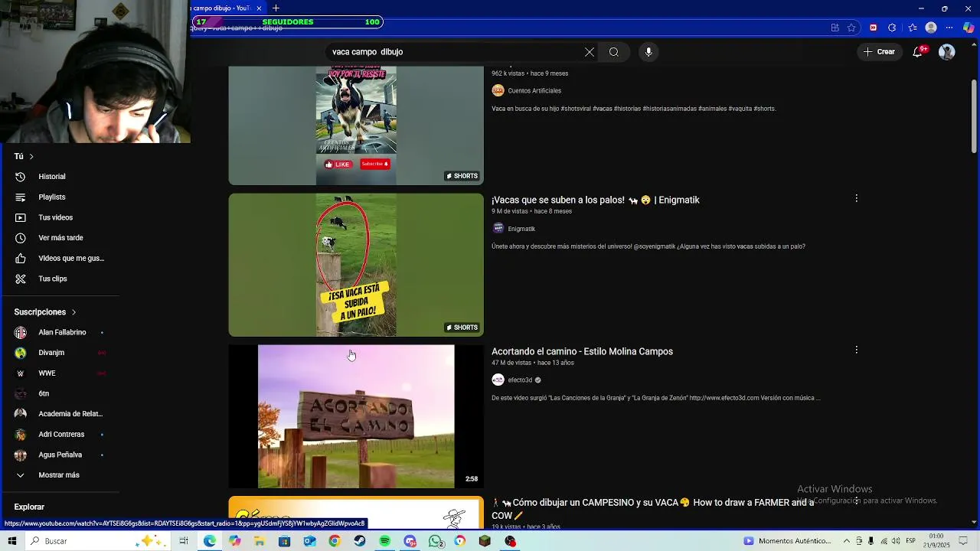Click the Crear button

click(879, 52)
